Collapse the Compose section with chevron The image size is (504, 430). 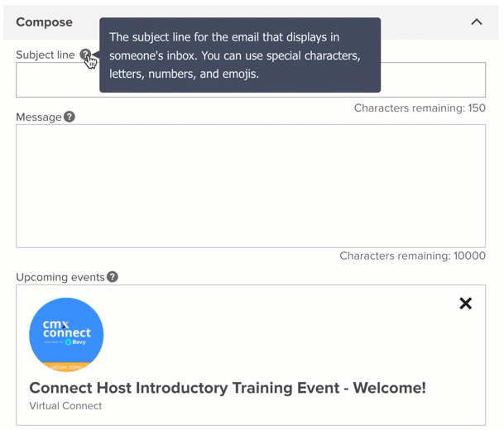[477, 21]
